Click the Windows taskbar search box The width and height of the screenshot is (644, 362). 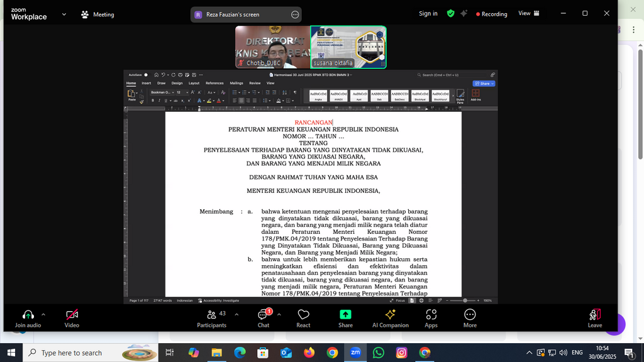pyautogui.click(x=91, y=353)
